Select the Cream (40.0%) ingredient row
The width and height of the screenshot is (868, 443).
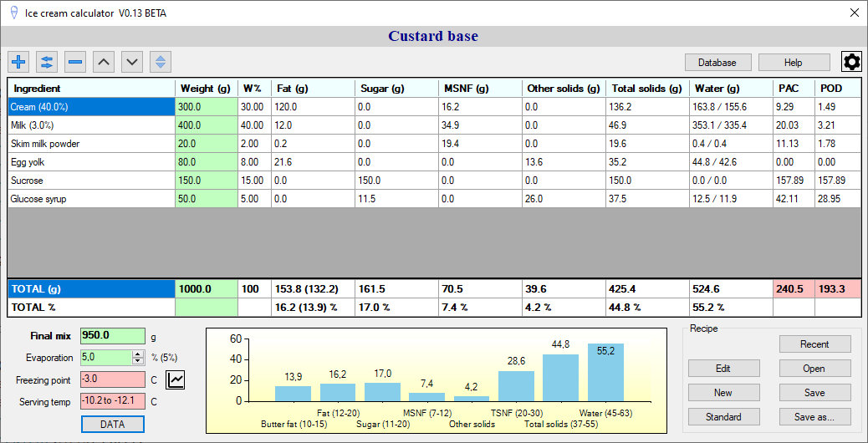pyautogui.click(x=90, y=107)
